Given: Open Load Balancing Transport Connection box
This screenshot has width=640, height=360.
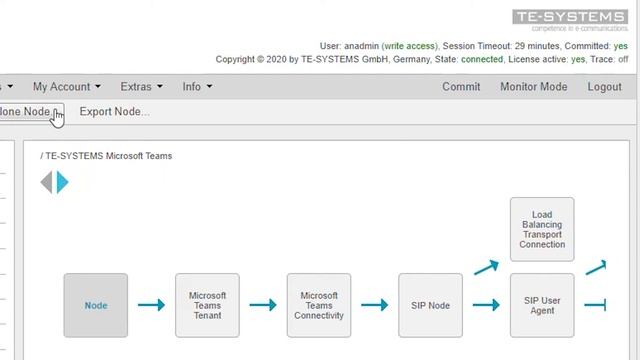Looking at the screenshot, I should (x=542, y=229).
